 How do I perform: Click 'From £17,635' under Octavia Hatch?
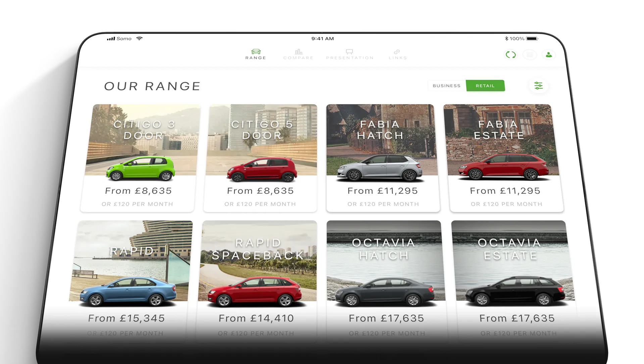tap(386, 318)
